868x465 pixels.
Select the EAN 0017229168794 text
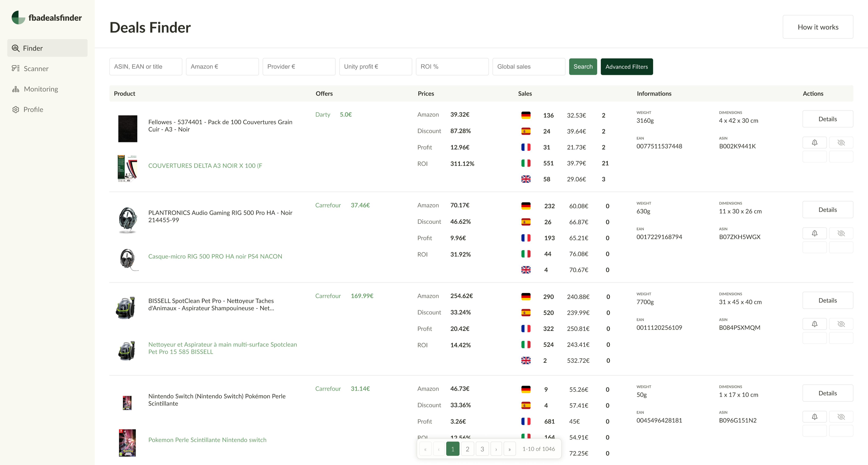point(659,237)
